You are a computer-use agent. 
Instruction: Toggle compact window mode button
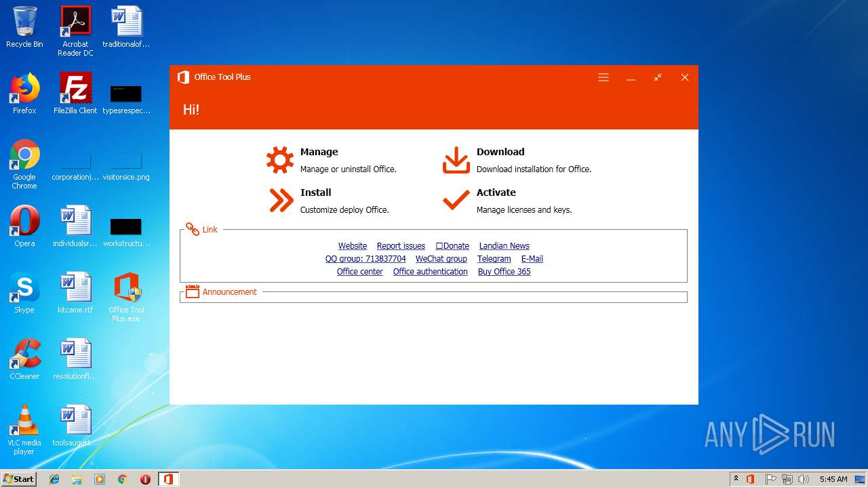coord(658,77)
